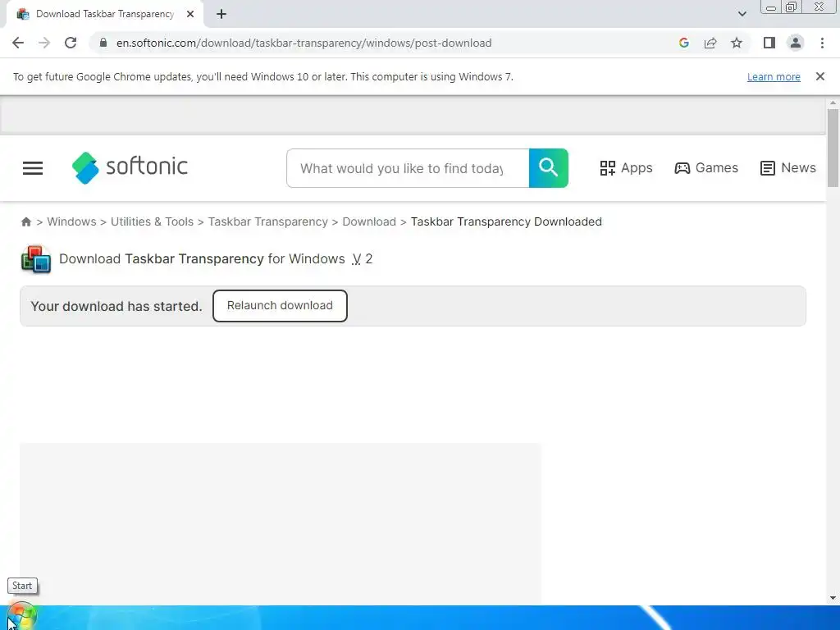Click the scrollbar down arrow

[833, 598]
